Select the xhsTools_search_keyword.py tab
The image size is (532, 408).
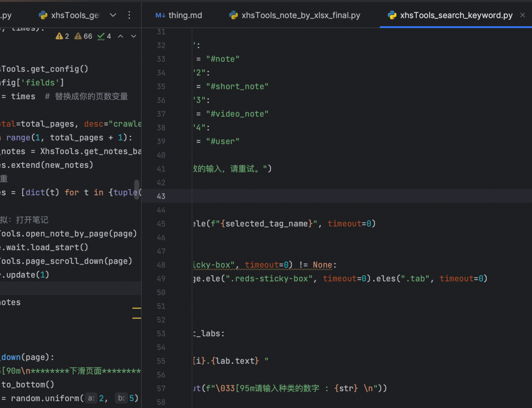tap(450, 15)
